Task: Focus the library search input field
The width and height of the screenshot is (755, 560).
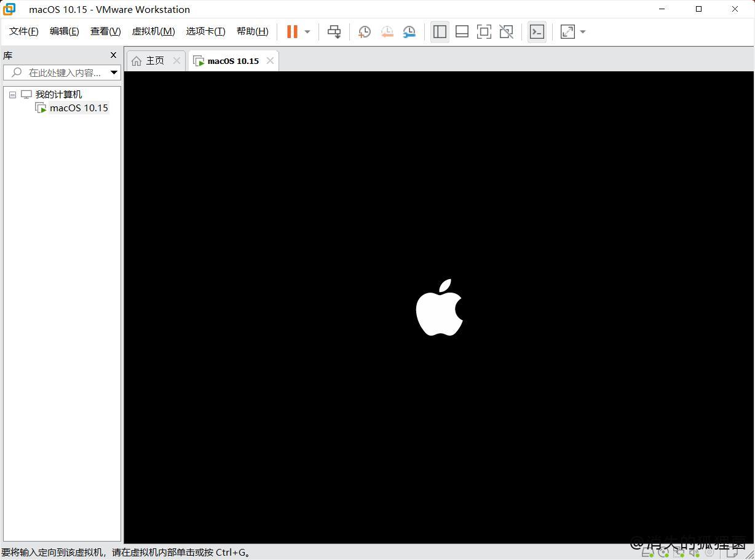Action: 56,73
